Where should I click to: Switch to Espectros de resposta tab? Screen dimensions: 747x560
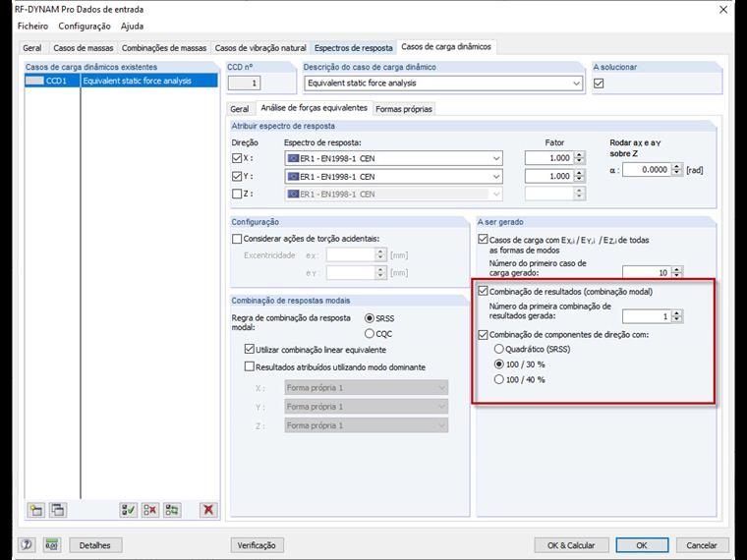click(354, 48)
